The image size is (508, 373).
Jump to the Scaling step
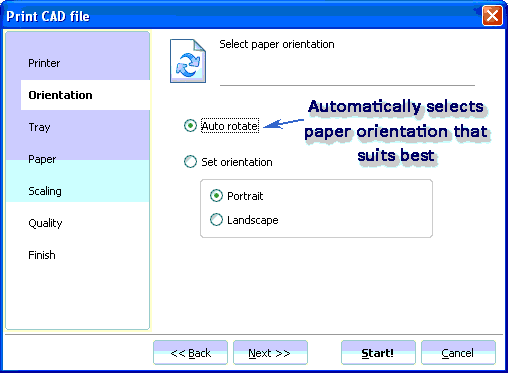tap(45, 191)
